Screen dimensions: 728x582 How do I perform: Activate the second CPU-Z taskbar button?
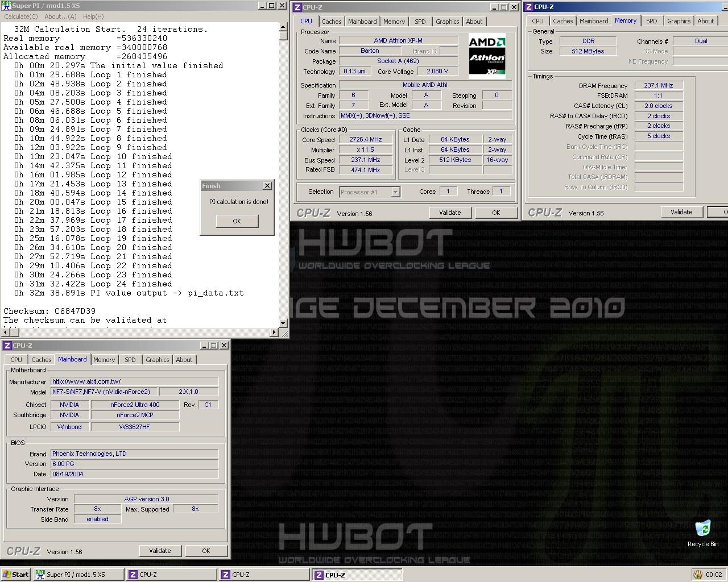click(x=264, y=575)
